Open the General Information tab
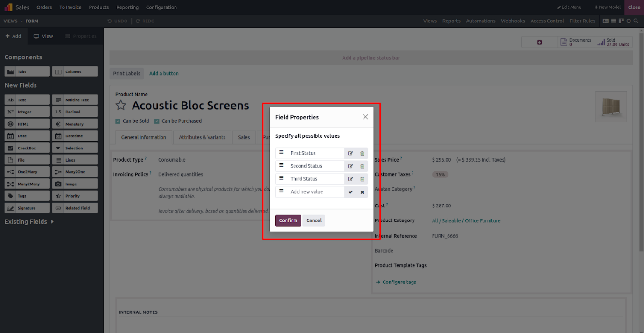Viewport: 644px width, 333px height. tap(143, 137)
